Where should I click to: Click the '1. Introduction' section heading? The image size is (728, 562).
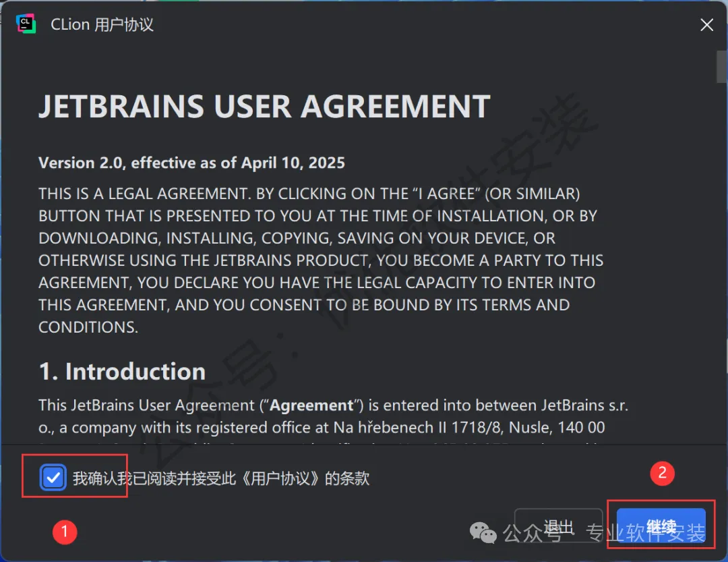click(x=122, y=372)
